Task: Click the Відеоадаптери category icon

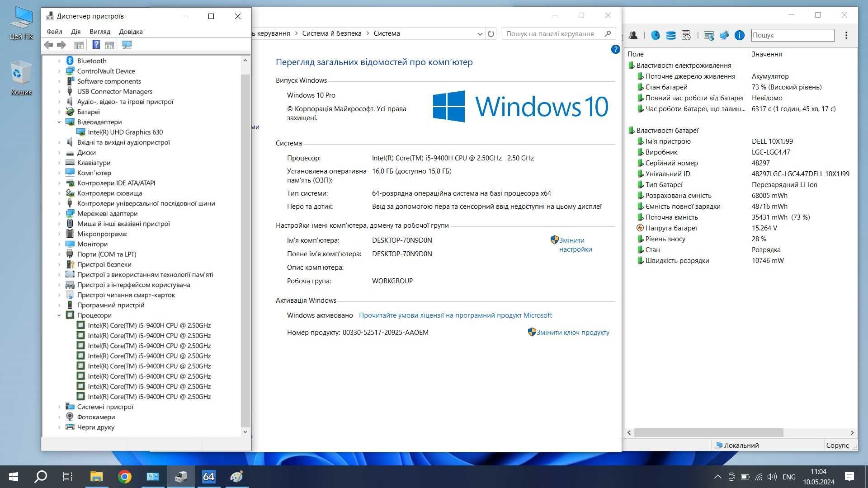Action: point(71,121)
